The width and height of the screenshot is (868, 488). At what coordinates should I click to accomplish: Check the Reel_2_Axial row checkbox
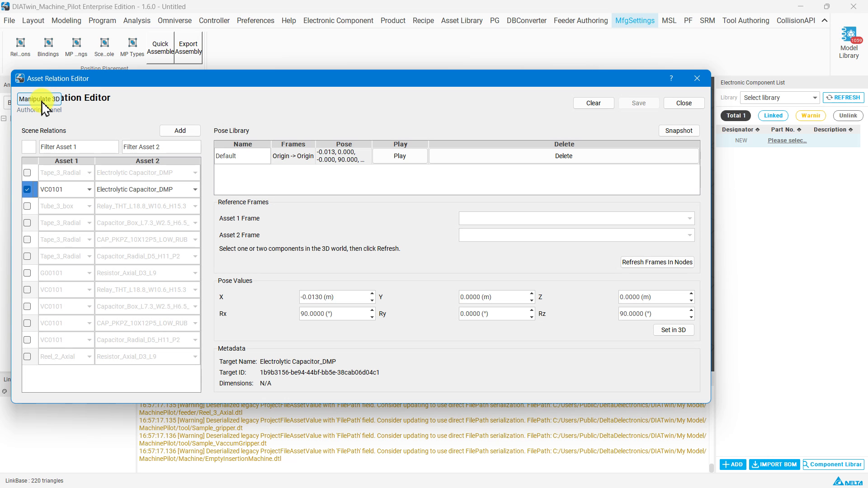pyautogui.click(x=27, y=357)
